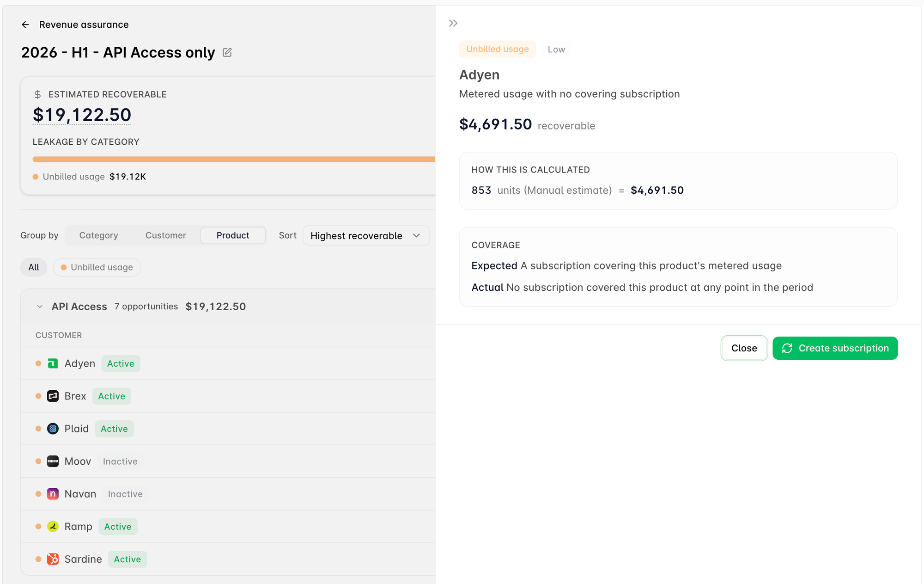Click the Unbilled usage legend item

(x=89, y=177)
